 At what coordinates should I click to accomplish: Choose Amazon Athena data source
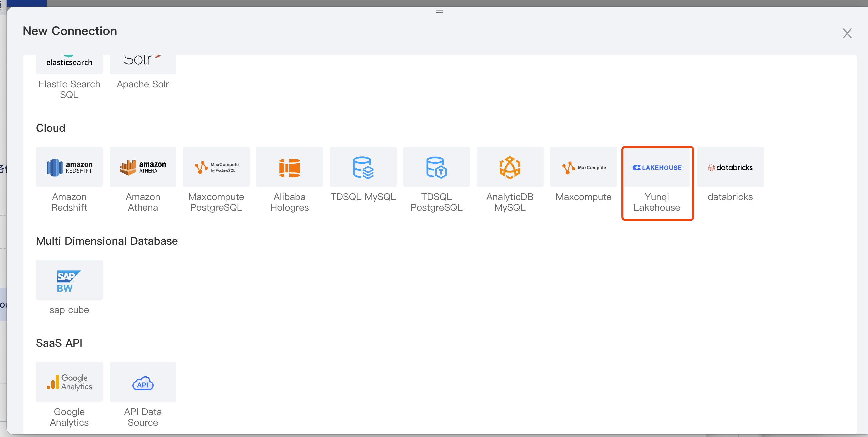click(x=143, y=167)
